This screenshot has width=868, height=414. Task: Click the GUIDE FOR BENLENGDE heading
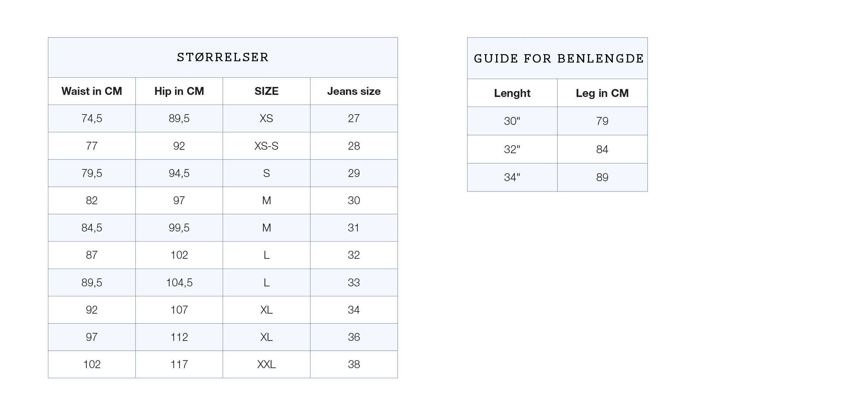(558, 59)
